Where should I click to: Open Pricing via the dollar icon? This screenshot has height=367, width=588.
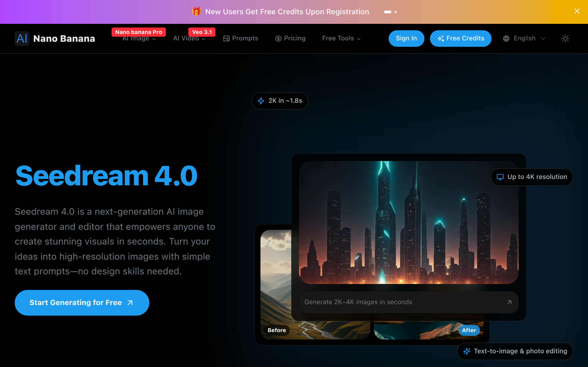(278, 38)
